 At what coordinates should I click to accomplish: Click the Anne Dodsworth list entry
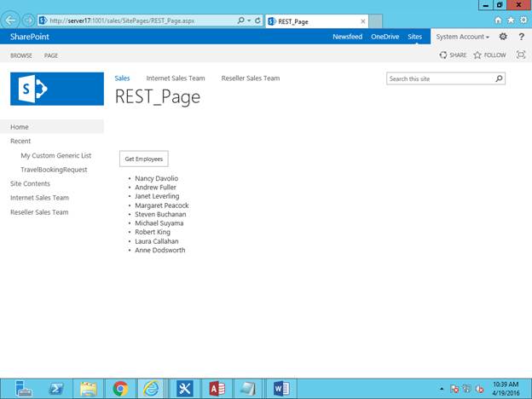coord(160,250)
